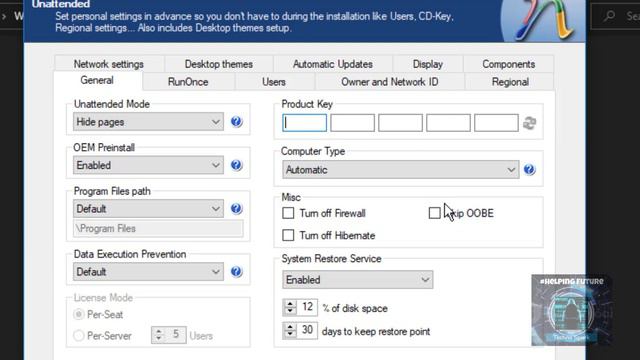Click the product key refresh icon
Screen dimensions: 640x360
pyautogui.click(x=529, y=123)
